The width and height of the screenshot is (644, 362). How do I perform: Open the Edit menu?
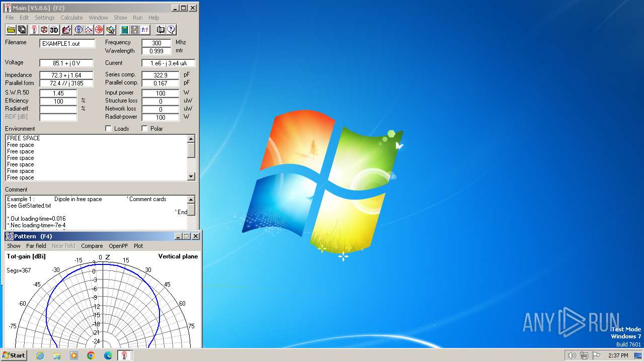pyautogui.click(x=24, y=18)
